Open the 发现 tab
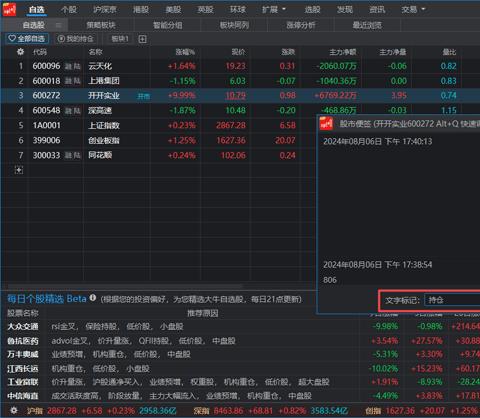This screenshot has height=418, width=480. pyautogui.click(x=345, y=10)
